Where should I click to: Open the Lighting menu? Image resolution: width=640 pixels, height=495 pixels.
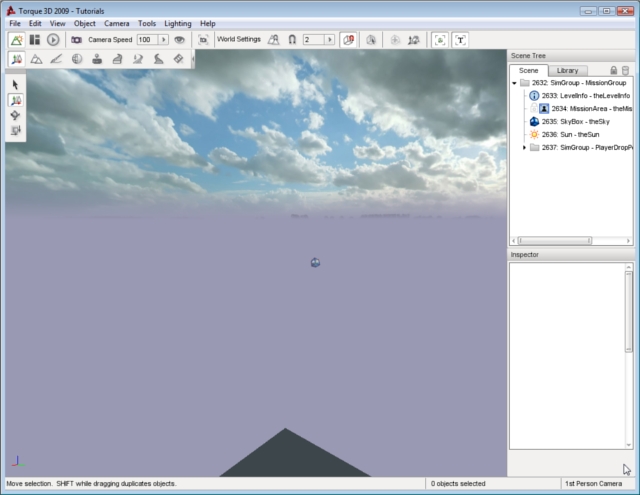[178, 23]
